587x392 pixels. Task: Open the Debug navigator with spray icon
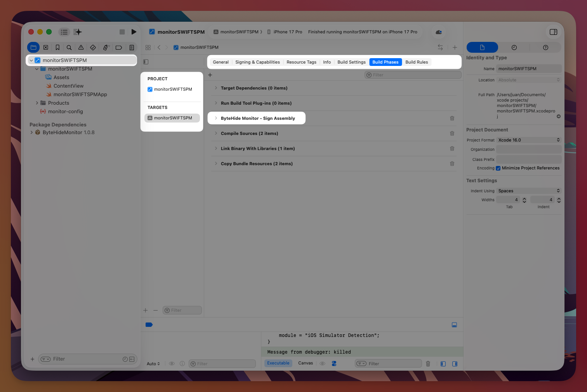tap(106, 47)
